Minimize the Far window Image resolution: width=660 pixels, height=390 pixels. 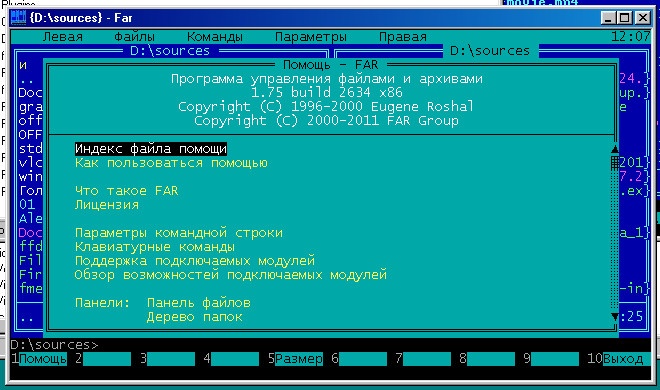tap(607, 18)
